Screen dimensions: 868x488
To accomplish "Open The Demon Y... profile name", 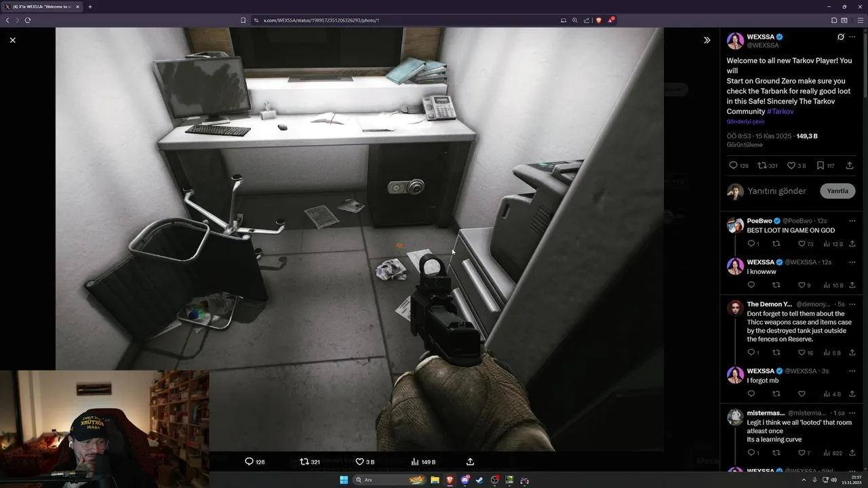I will coord(770,304).
